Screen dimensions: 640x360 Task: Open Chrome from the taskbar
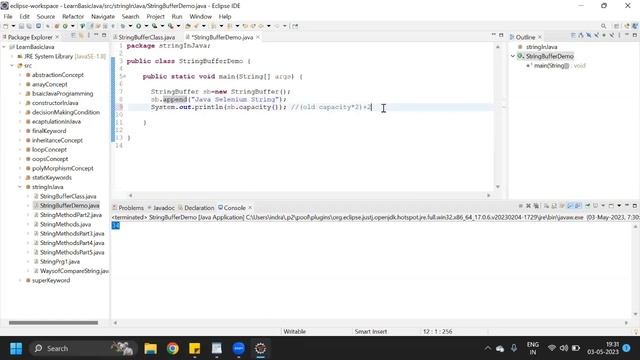tap(173, 348)
